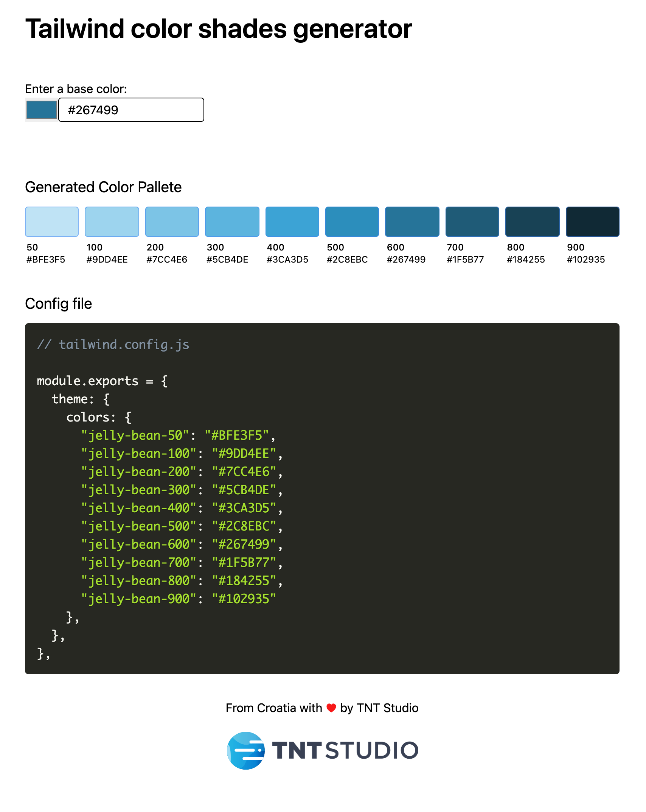646x812 pixels.
Task: Click the red heart icon in footer
Action: coord(331,707)
